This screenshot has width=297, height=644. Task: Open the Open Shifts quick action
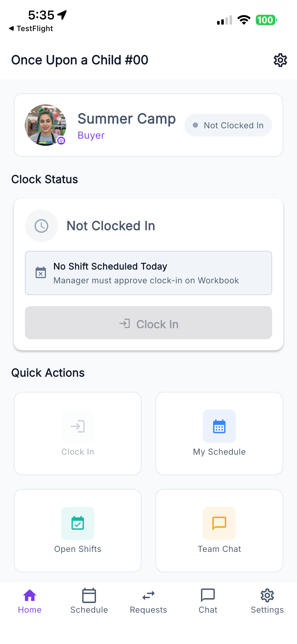pyautogui.click(x=78, y=530)
